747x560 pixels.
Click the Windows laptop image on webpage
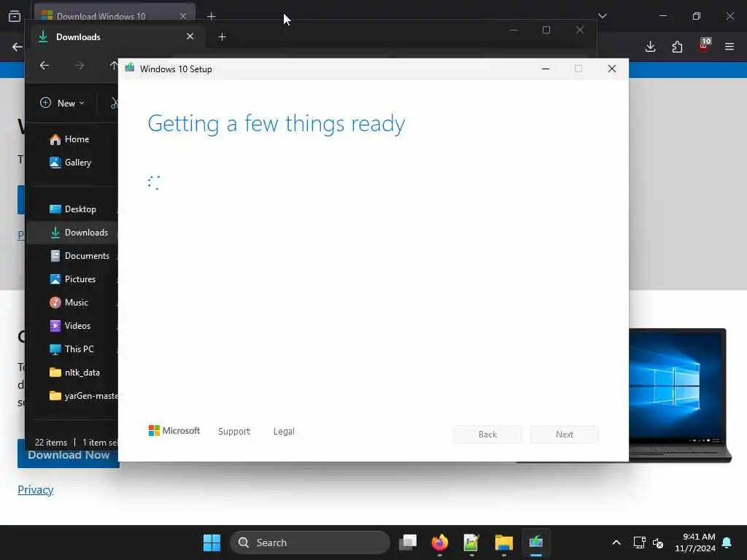[x=680, y=394]
